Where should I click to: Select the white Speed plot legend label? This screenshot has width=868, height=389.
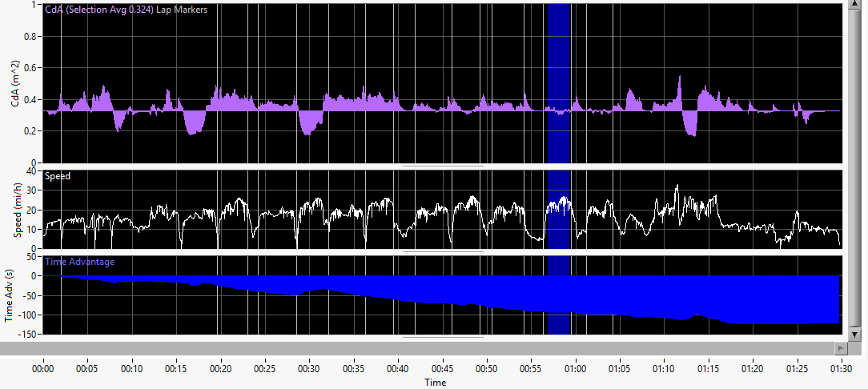58,176
